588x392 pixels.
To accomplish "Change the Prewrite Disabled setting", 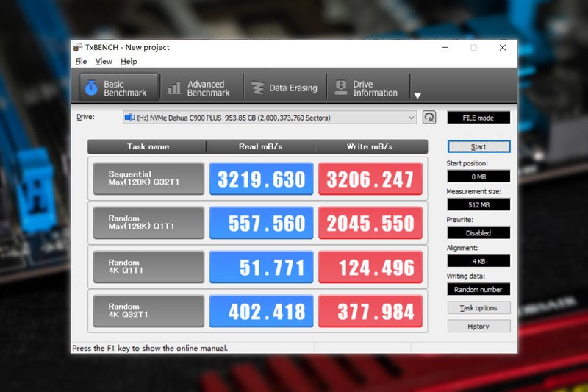I will (478, 233).
